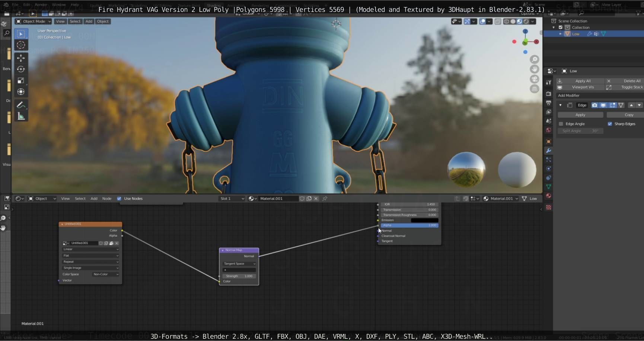Open the Flat projection dropdown
The height and width of the screenshot is (341, 644).
pyautogui.click(x=90, y=255)
